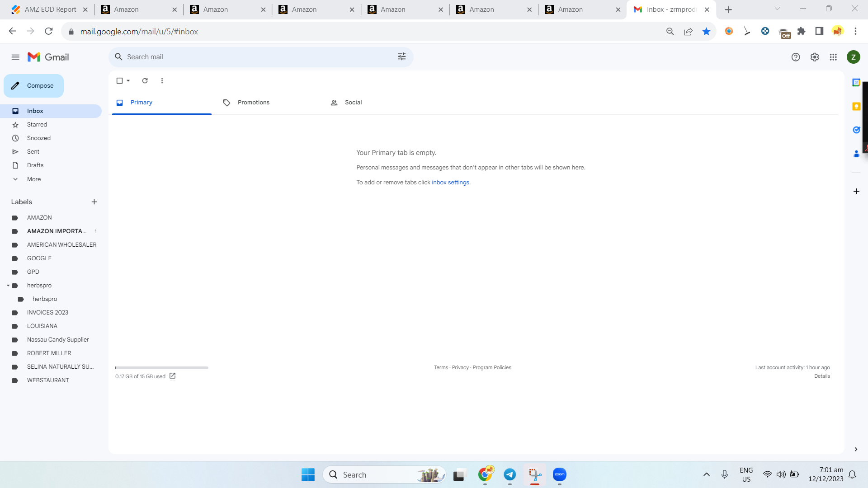Click the Windows taskbar Search box
Screen dimensions: 868x488
(384, 474)
